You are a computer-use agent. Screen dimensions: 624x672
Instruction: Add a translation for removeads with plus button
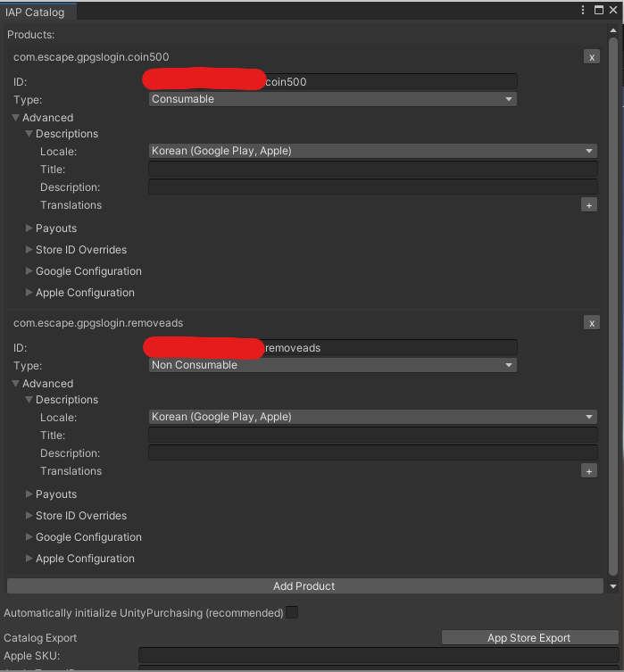point(589,471)
